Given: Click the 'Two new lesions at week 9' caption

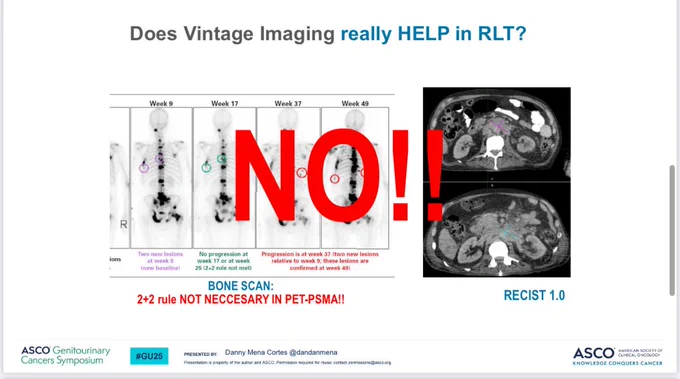Looking at the screenshot, I should point(160,261).
